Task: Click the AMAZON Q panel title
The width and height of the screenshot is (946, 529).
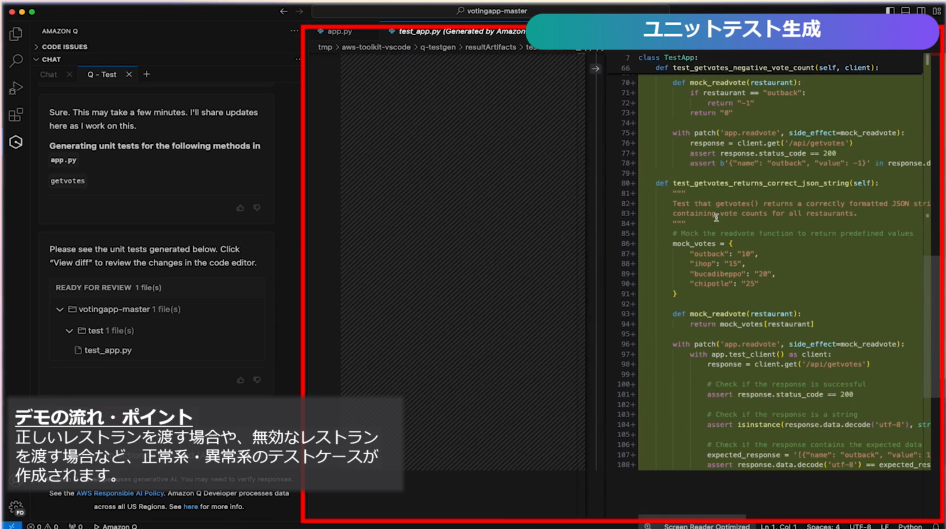Action: 60,31
